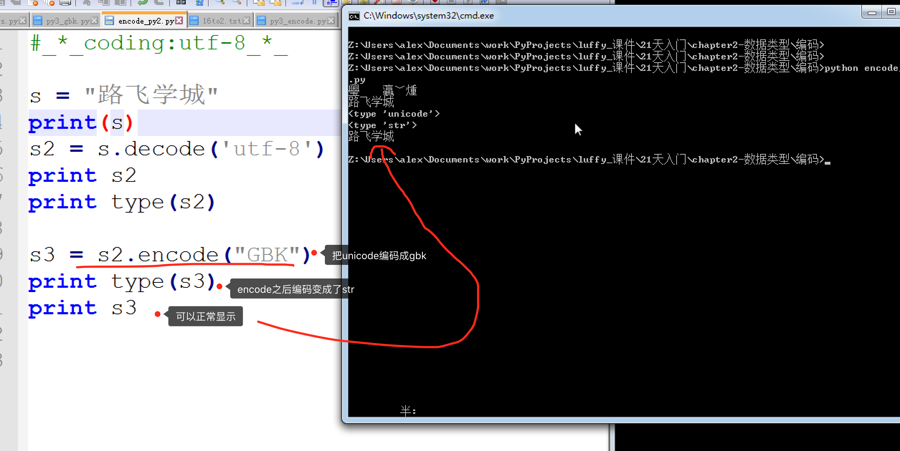Image resolution: width=900 pixels, height=451 pixels.
Task: Click the Redo toolbar icon
Action: [159, 3]
